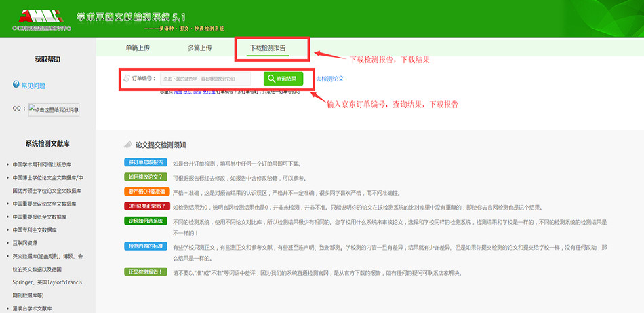Click the question mark help icon

pos(16,85)
